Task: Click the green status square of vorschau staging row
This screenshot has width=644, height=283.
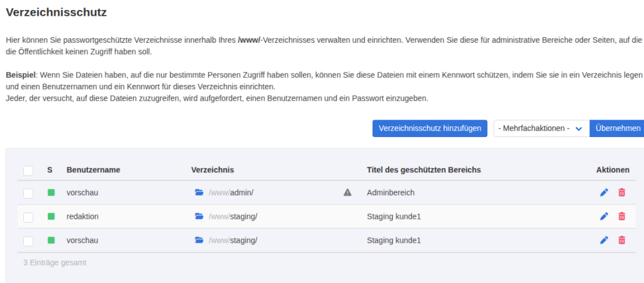Action: tap(52, 240)
